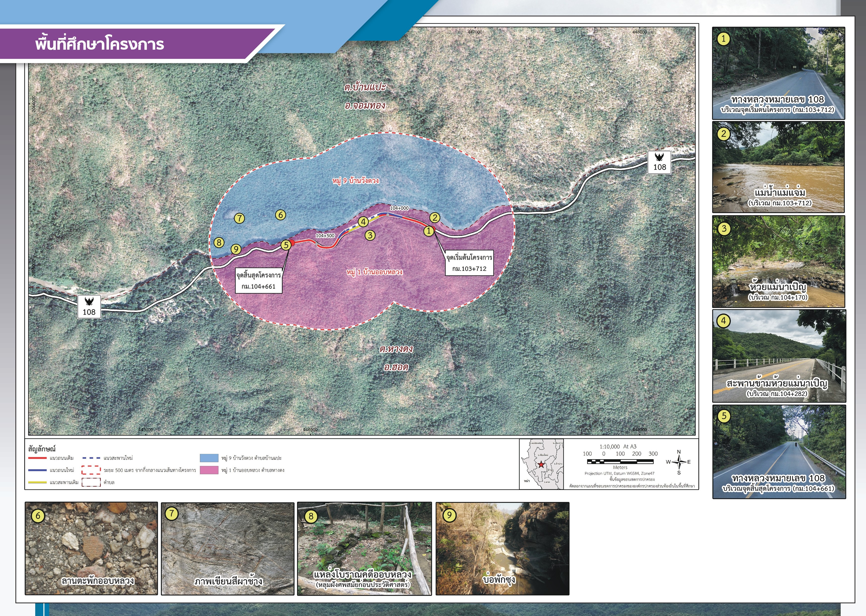Open the ภาพเขียนสีผาช้าง photo
This screenshot has height=616, width=866.
point(228,548)
